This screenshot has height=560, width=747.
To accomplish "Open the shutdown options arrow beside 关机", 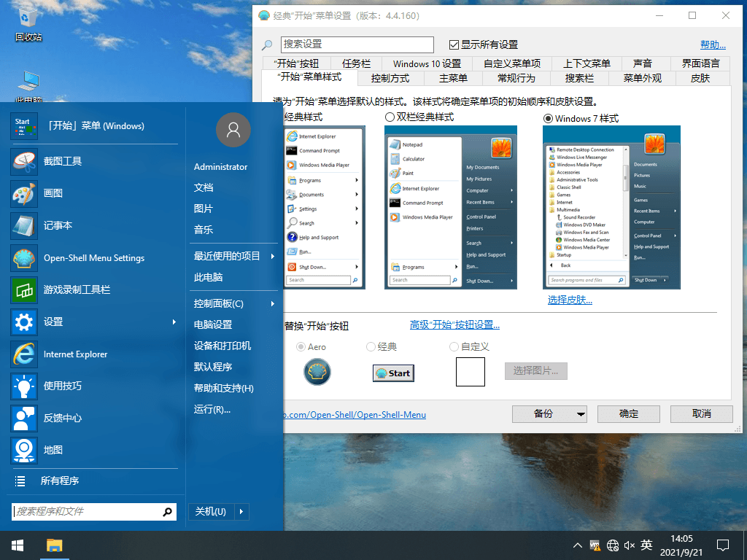I will pyautogui.click(x=241, y=512).
